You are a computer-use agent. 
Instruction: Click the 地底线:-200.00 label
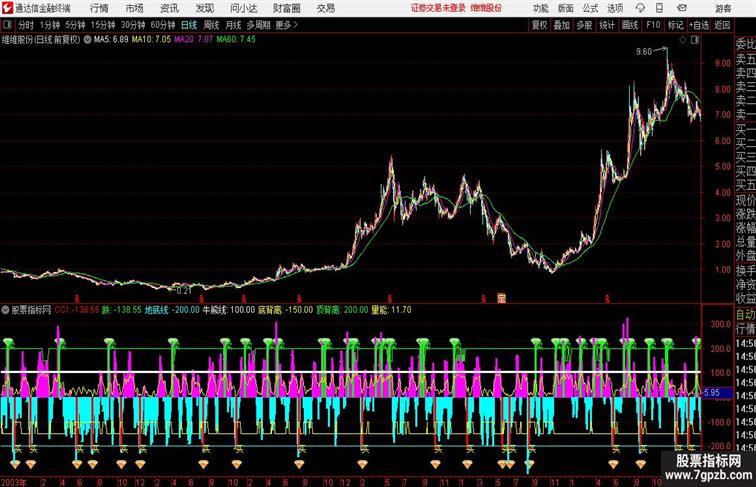click(x=172, y=310)
